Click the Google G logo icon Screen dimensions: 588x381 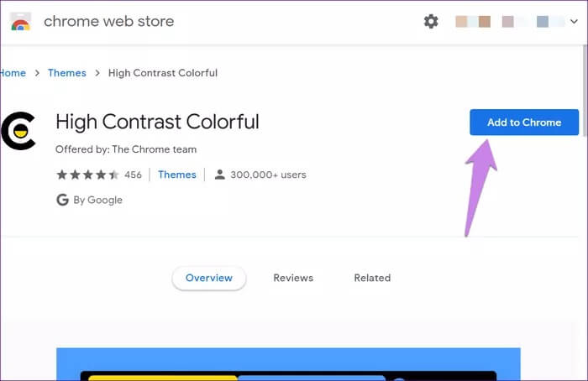pos(63,200)
